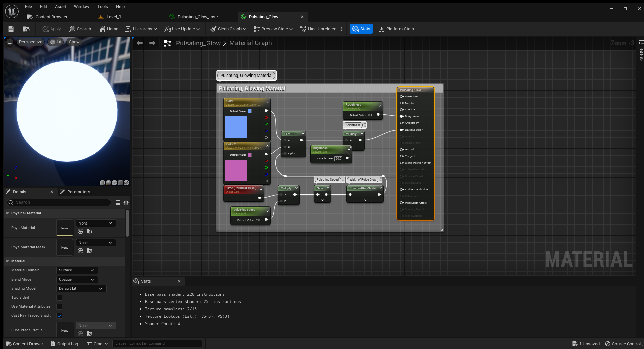
Task: Click the Save asset floppy icon
Action: tap(11, 29)
